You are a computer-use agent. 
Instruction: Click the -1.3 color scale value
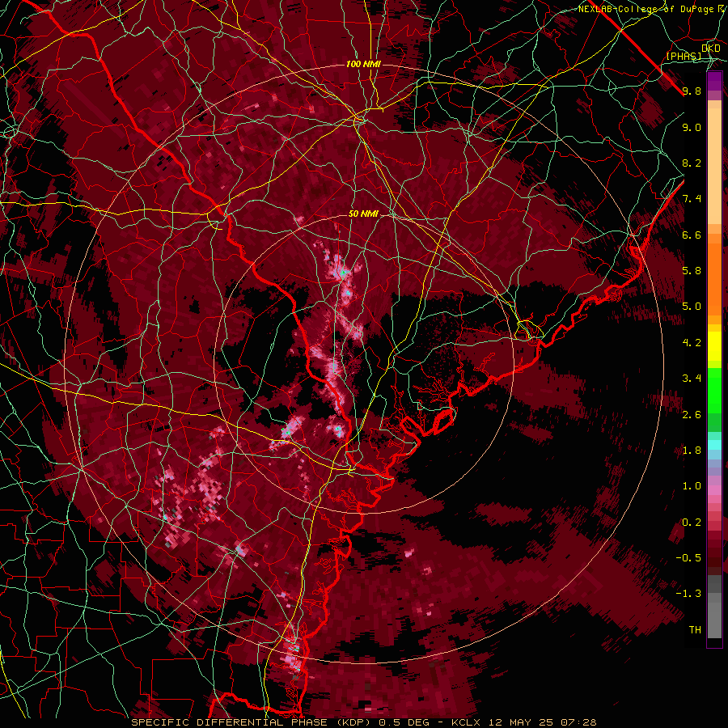click(688, 594)
